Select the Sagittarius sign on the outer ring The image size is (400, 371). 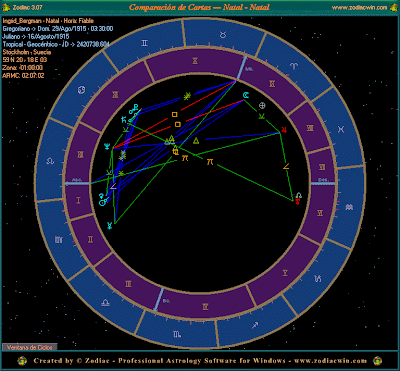256,324
